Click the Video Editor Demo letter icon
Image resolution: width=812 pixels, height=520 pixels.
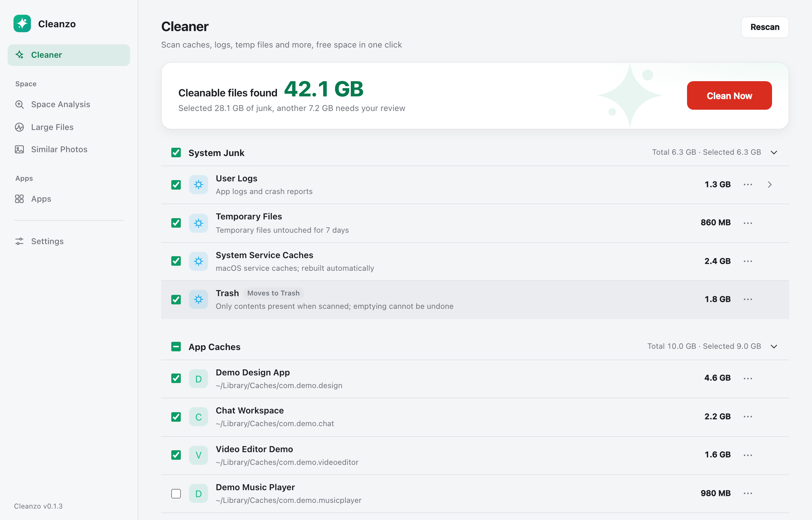pos(199,455)
